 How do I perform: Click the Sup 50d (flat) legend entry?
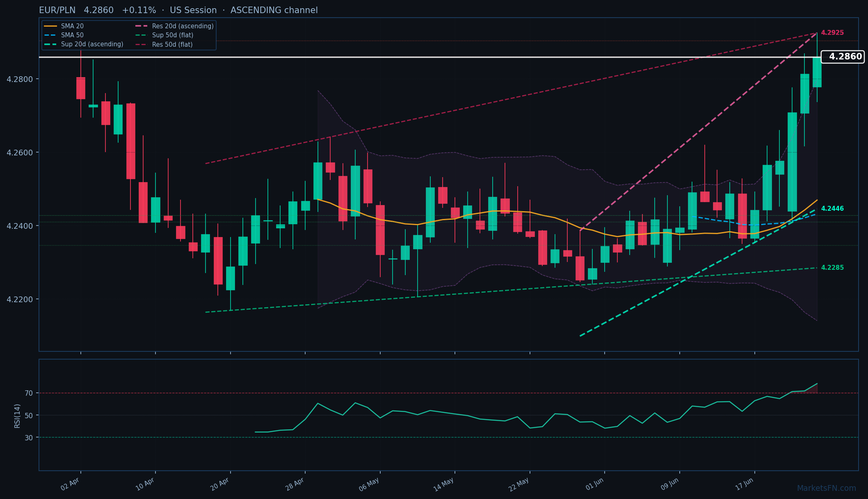click(164, 35)
